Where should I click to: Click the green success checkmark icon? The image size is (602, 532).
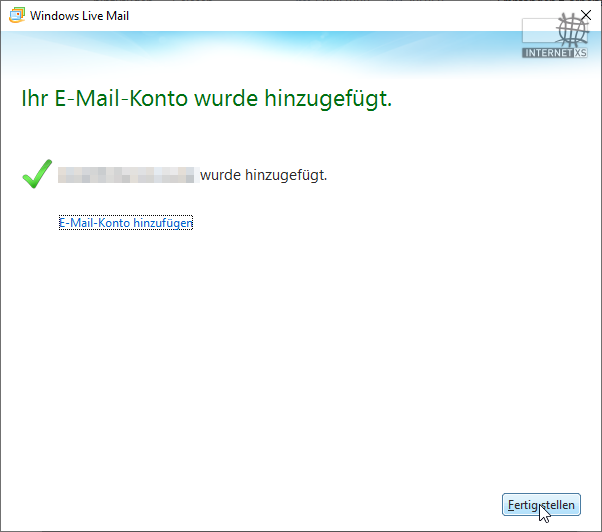[x=37, y=174]
